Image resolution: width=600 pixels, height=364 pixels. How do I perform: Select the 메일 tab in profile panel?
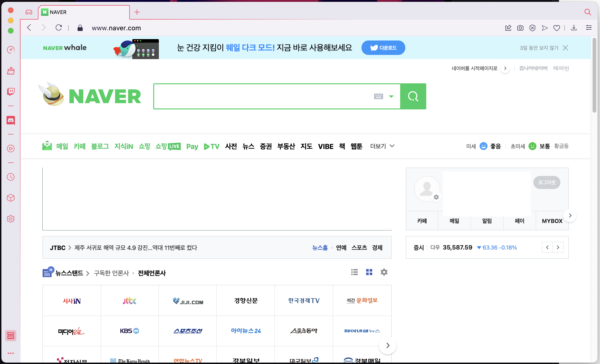pos(454,221)
